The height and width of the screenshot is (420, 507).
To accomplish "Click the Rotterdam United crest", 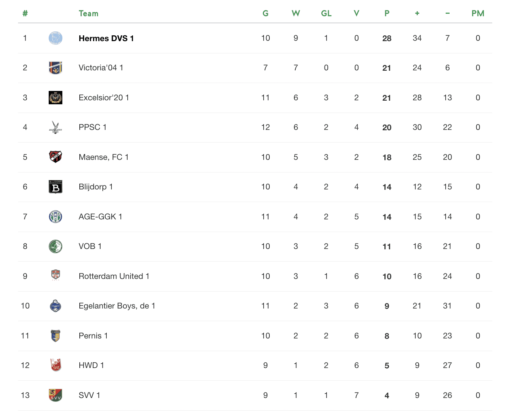I will pyautogui.click(x=56, y=276).
